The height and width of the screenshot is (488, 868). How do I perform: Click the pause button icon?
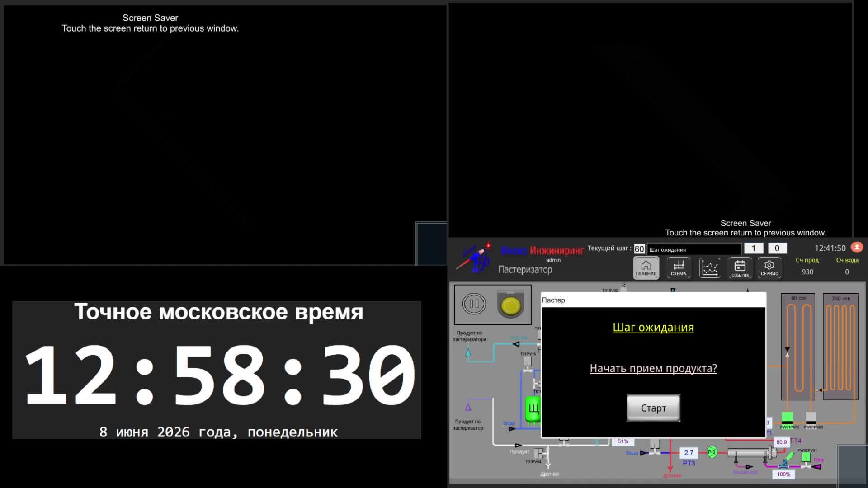coord(474,304)
